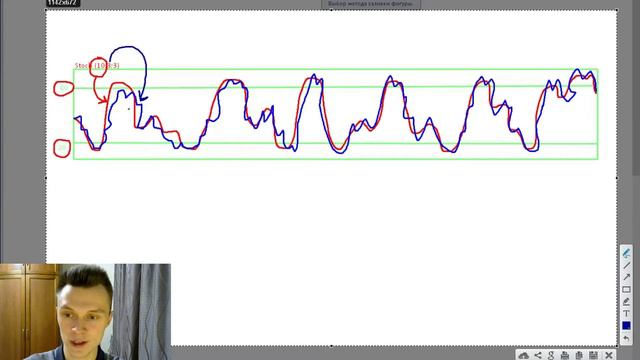Screen dimensions: 640x360
Task: Copy screenshot to clipboard
Action: tap(579, 356)
